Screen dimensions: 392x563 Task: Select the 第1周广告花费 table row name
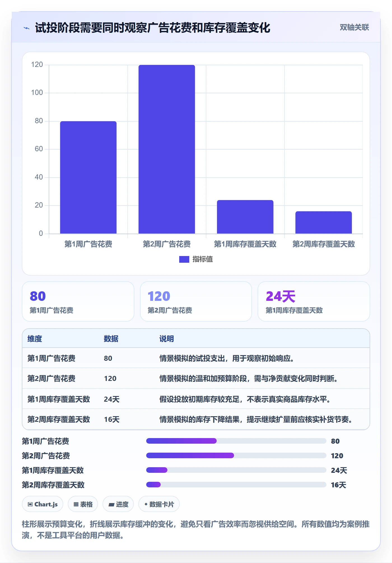(x=52, y=358)
